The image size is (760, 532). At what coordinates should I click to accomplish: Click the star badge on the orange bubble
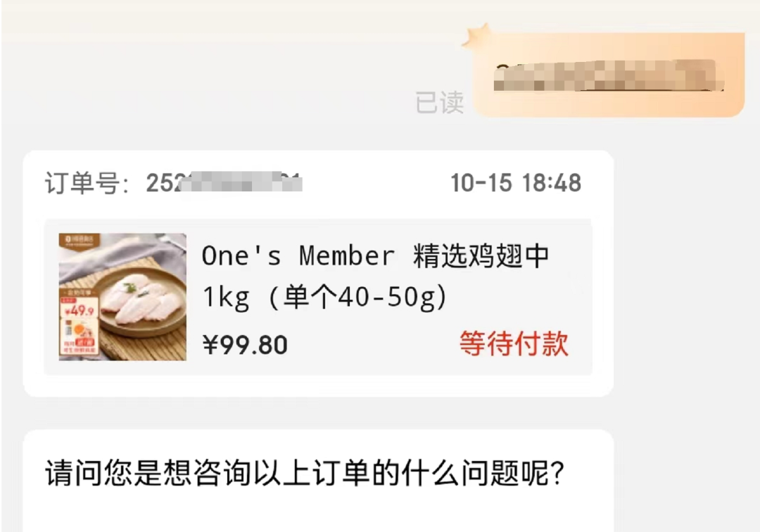pyautogui.click(x=476, y=36)
